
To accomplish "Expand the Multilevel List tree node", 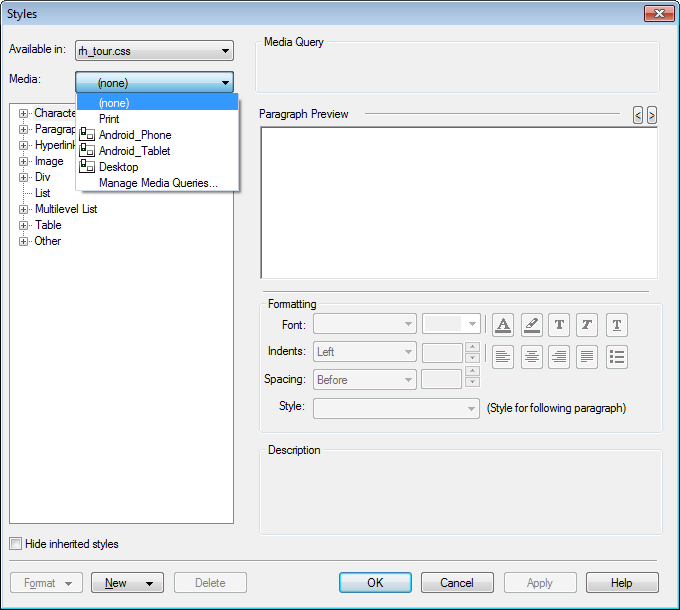I will [23, 209].
